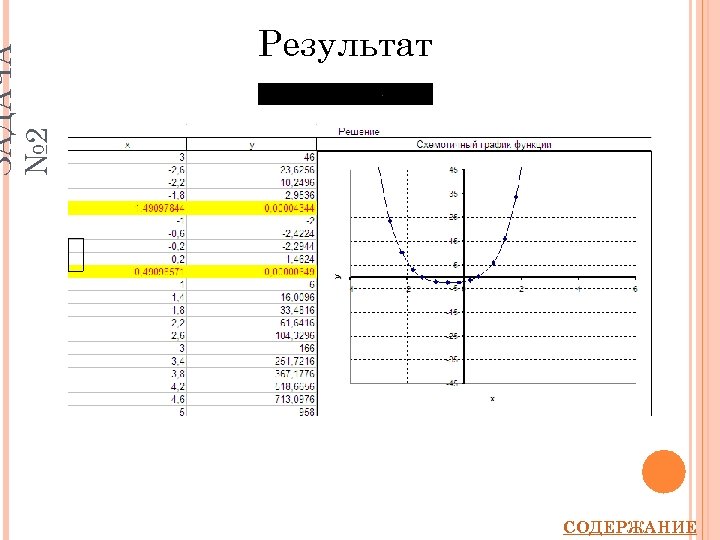
Task: Click the x value 5 cell
Action: point(127,411)
